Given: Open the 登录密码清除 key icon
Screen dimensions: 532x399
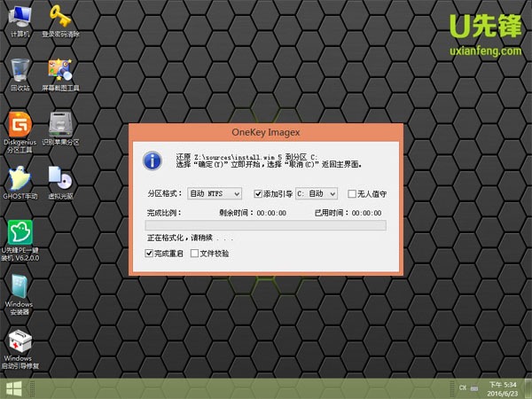Looking at the screenshot, I should [60, 20].
